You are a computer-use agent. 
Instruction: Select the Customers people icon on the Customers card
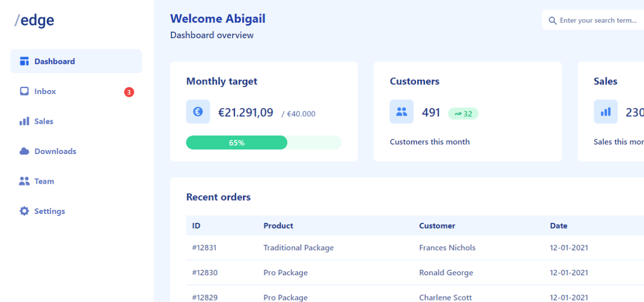(x=401, y=111)
